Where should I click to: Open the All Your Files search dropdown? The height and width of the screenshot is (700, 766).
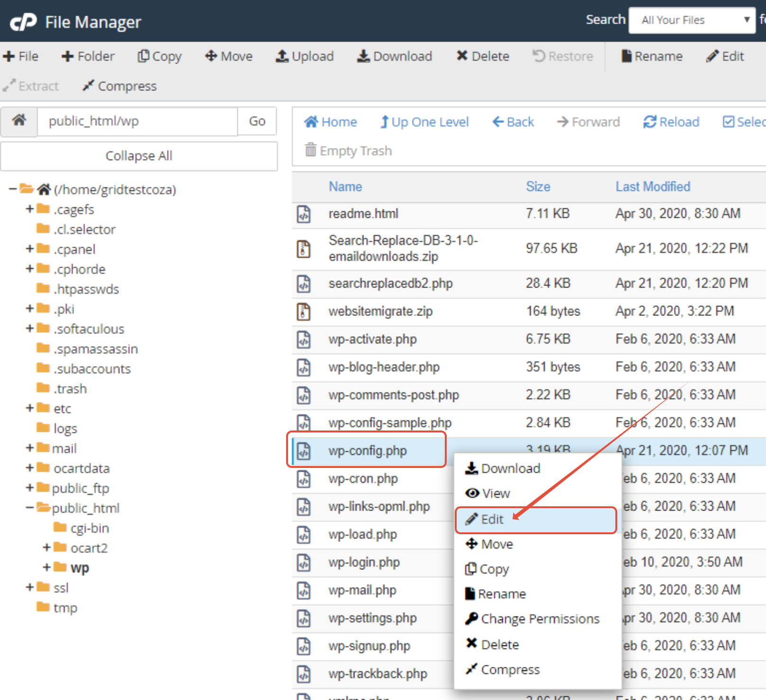pyautogui.click(x=692, y=20)
